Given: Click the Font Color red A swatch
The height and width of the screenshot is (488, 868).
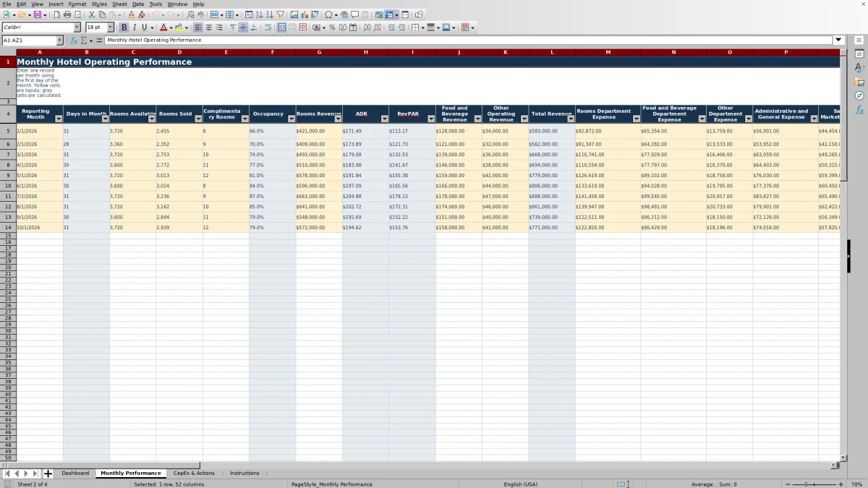Looking at the screenshot, I should (163, 27).
